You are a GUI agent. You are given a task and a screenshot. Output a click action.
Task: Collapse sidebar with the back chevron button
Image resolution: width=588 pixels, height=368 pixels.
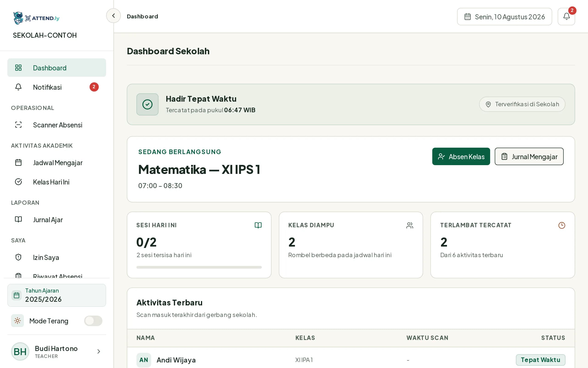(x=113, y=16)
